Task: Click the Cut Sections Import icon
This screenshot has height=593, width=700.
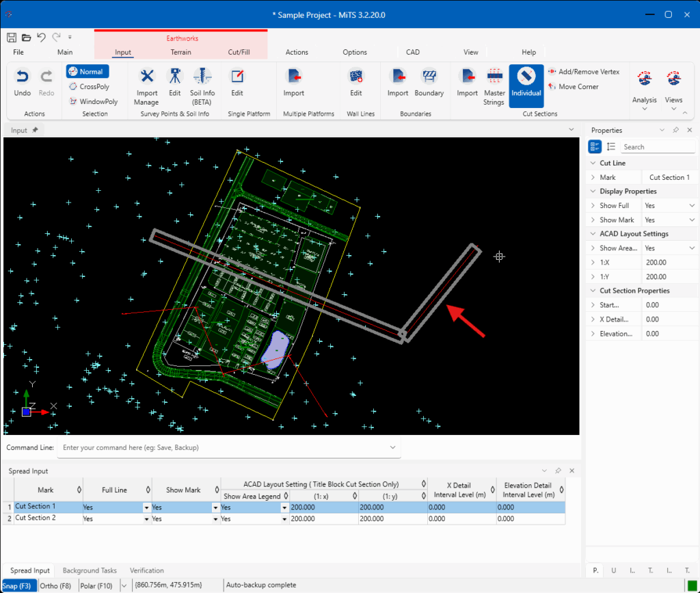Action: (x=468, y=83)
